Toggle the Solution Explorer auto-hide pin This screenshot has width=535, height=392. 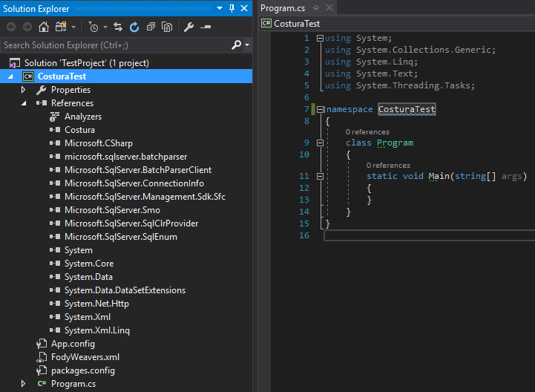click(x=232, y=8)
